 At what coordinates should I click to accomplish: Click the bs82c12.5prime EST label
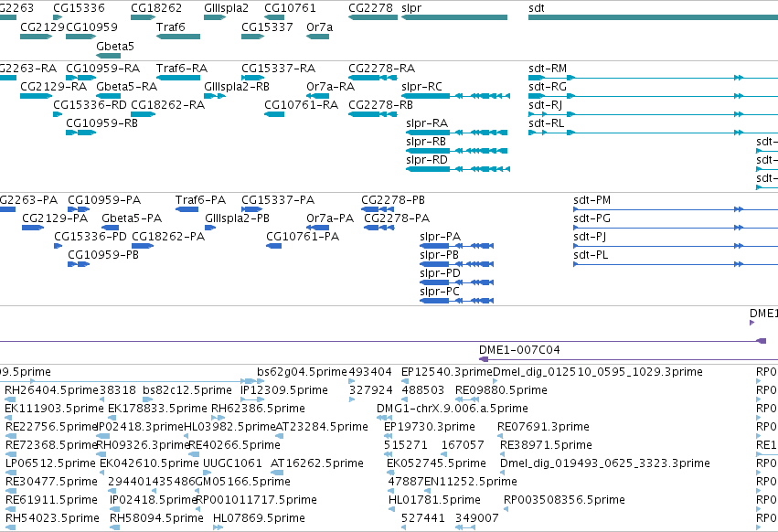tap(187, 390)
